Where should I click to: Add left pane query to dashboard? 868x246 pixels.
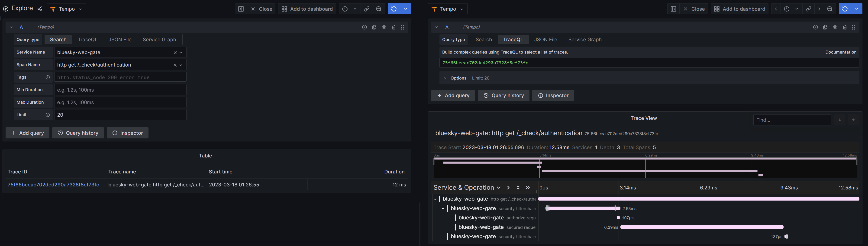click(x=307, y=9)
